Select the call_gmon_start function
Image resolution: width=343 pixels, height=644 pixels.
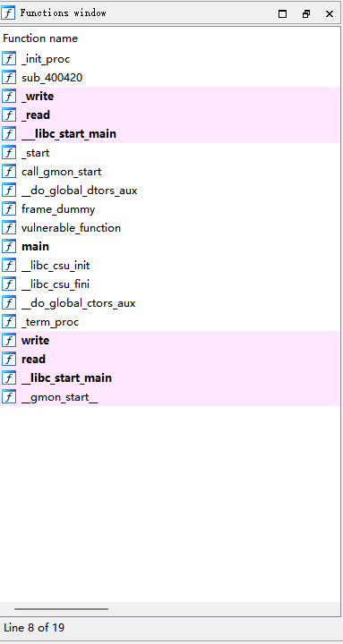tap(61, 172)
